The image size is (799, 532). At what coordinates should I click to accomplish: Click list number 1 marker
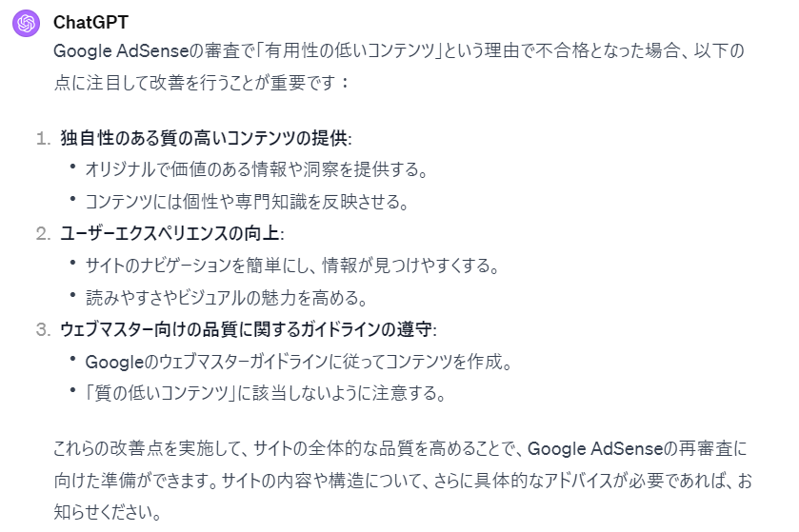pos(43,139)
